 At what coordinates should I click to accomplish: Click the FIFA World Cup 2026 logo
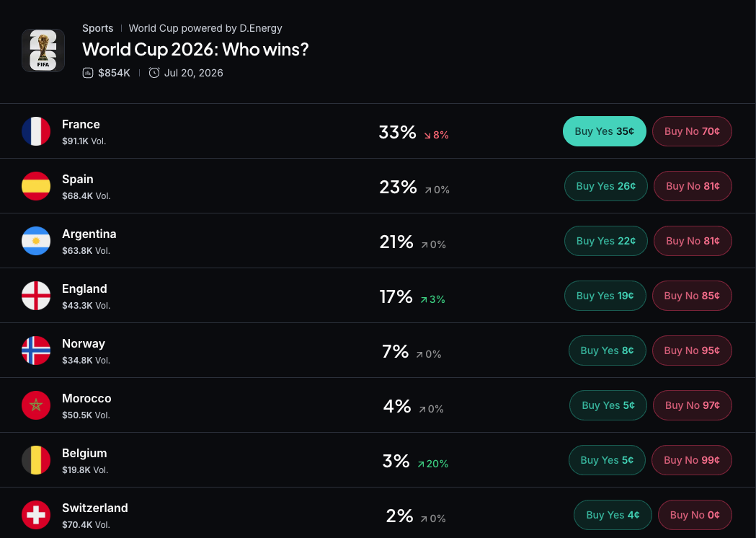pos(43,50)
